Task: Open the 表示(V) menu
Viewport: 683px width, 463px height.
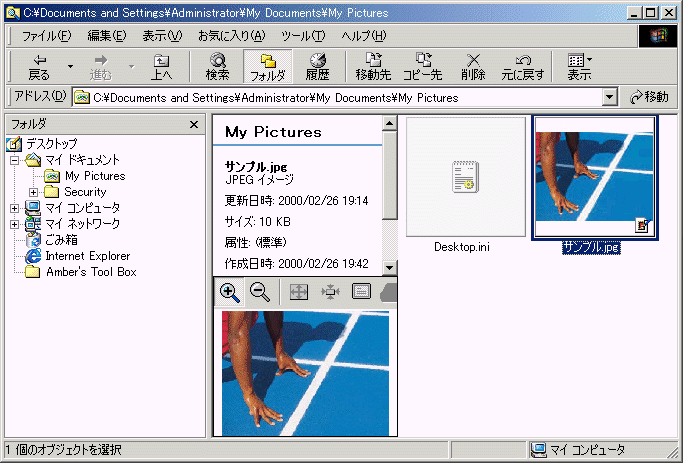Action: pos(162,36)
